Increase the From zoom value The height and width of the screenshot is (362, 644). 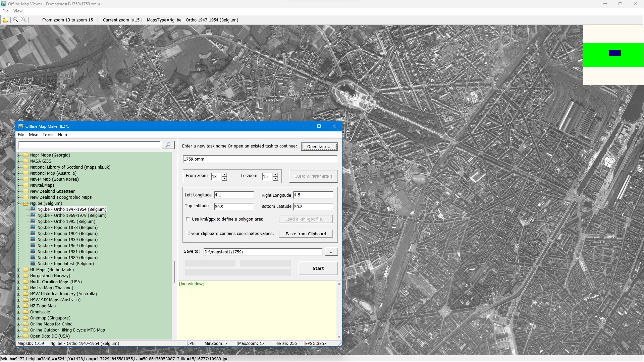224,174
